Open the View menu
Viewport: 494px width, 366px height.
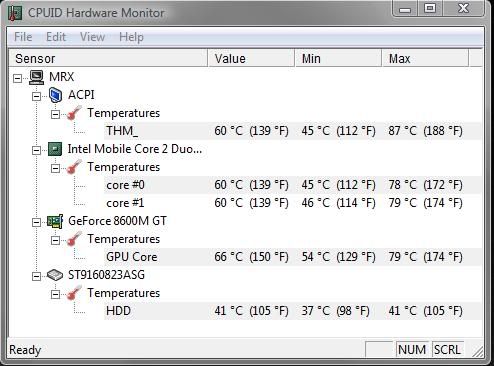(92, 37)
